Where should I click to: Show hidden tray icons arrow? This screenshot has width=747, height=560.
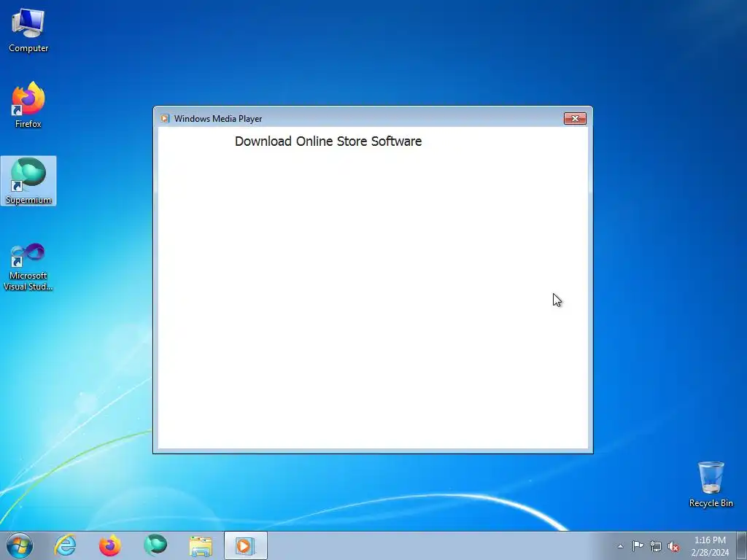[x=620, y=546]
